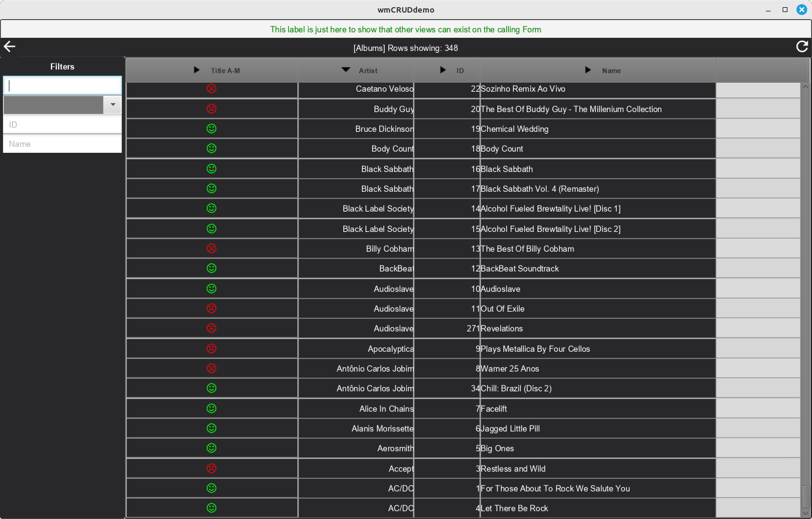Click the frown icon for Out Of Exile
This screenshot has height=519, width=812.
(x=212, y=309)
